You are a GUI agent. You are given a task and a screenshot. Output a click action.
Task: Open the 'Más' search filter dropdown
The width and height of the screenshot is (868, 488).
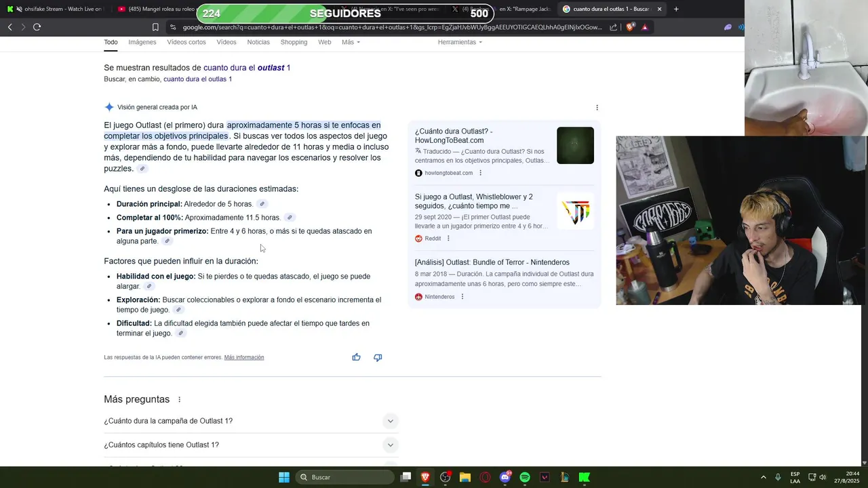point(351,42)
